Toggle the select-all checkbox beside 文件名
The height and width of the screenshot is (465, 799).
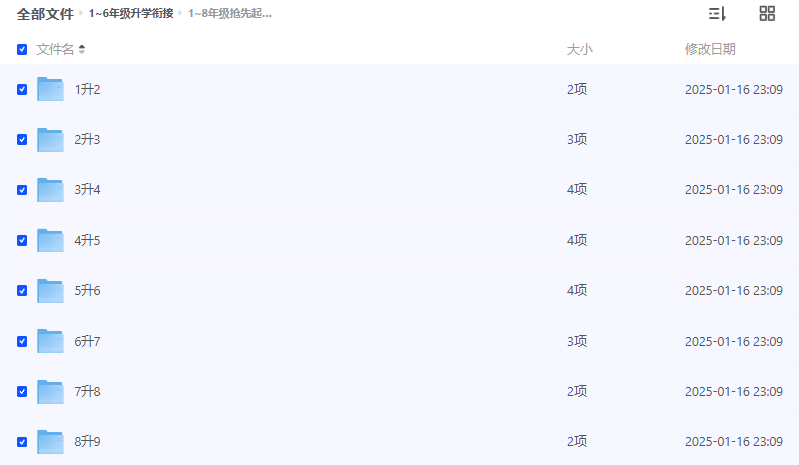pos(22,49)
